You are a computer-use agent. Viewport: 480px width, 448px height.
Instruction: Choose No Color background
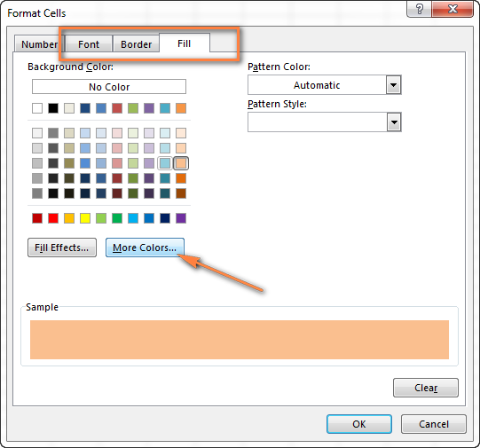[x=109, y=87]
